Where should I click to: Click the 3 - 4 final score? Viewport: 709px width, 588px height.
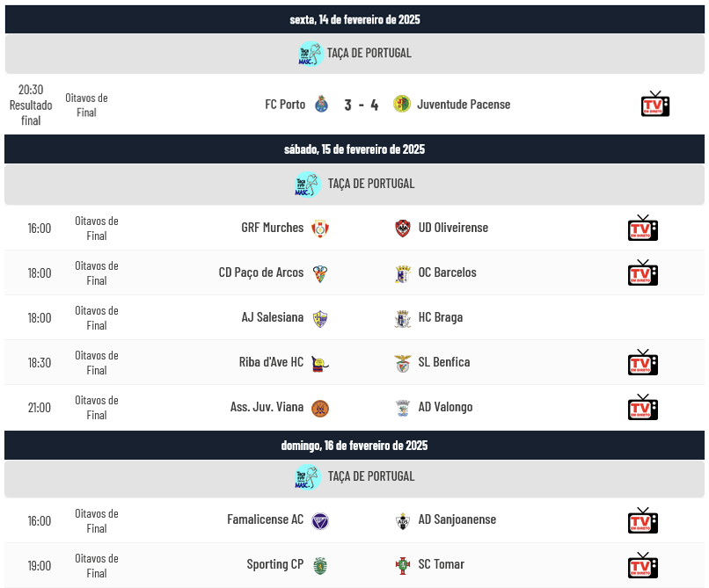pos(361,105)
